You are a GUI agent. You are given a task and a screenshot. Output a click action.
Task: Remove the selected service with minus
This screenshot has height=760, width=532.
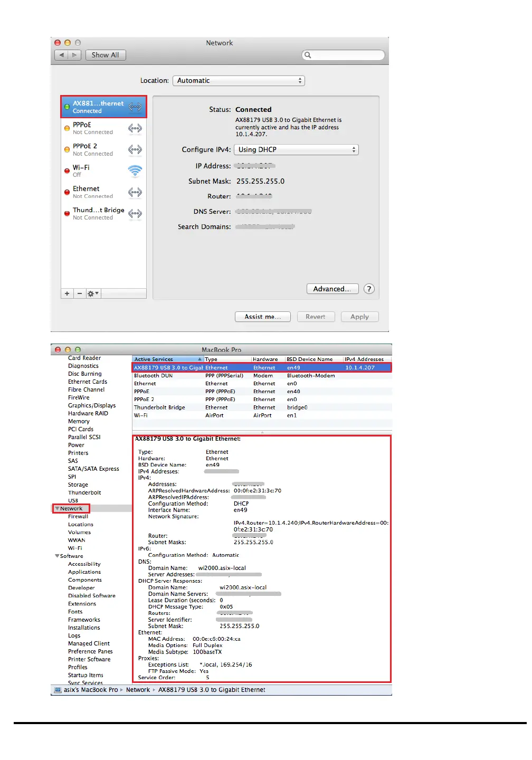(80, 293)
